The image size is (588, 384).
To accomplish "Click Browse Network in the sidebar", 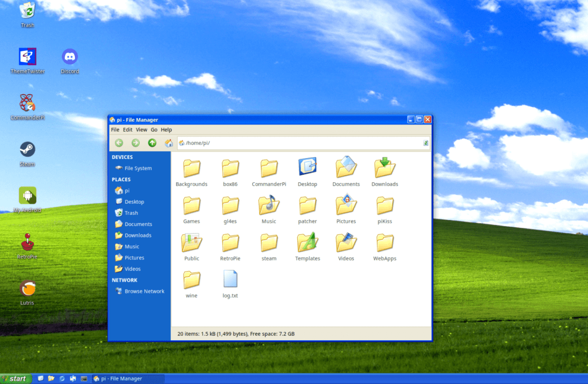I will (143, 291).
